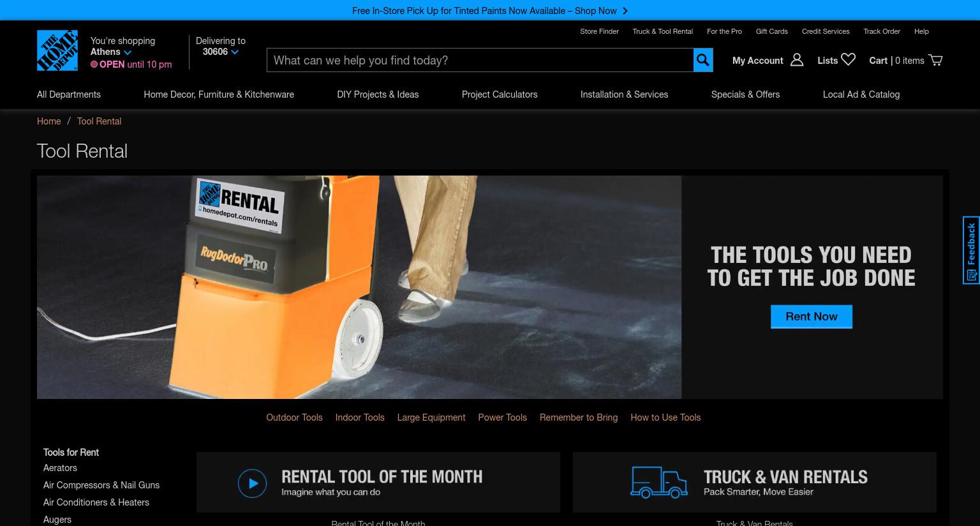Open All Departments menu
The image size is (980, 526).
69,94
